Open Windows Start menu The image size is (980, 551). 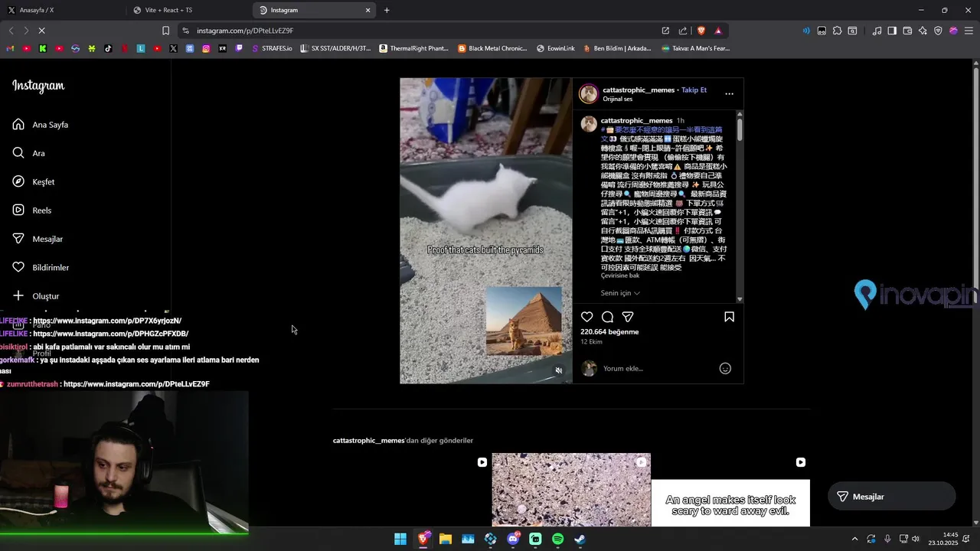click(x=400, y=540)
